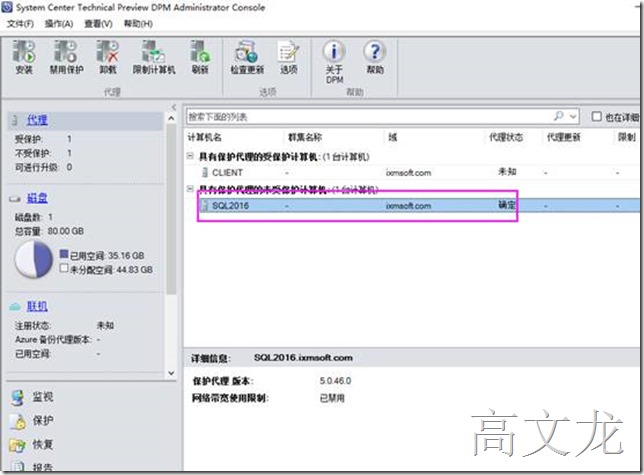Click ixmsoft.com domain in CLIENT row
Screen dimensions: 644x475
pyautogui.click(x=408, y=173)
